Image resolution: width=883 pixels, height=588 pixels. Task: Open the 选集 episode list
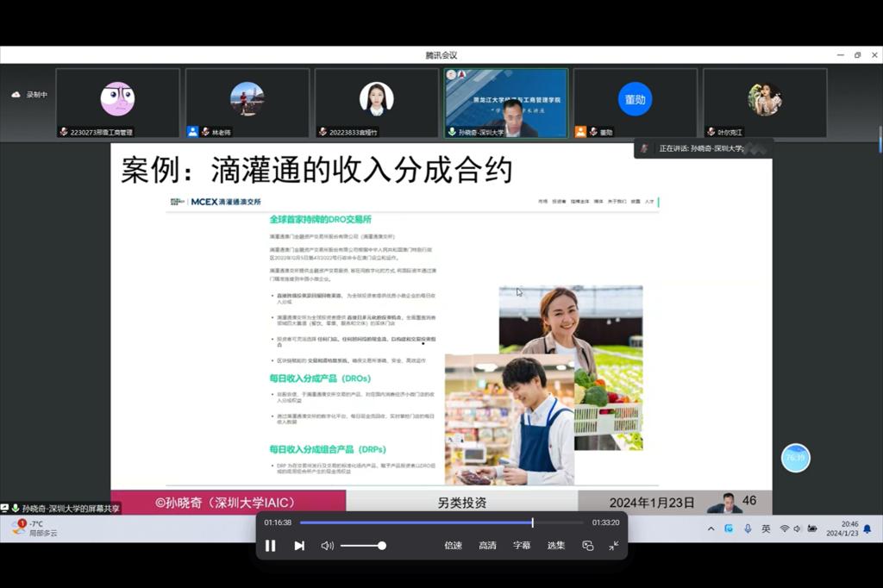click(556, 545)
